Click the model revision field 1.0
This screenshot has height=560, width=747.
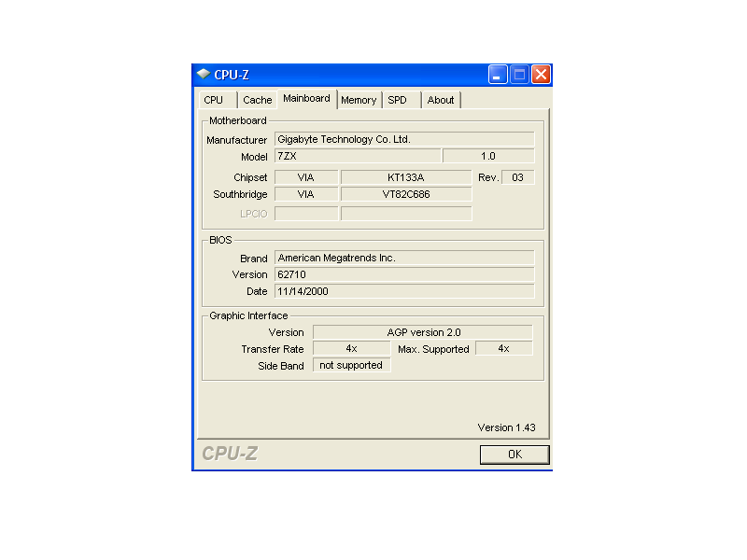[488, 156]
